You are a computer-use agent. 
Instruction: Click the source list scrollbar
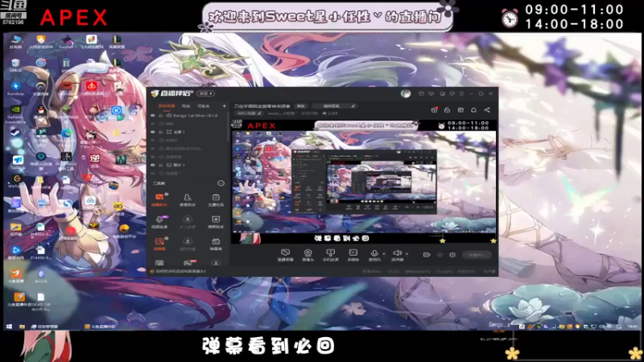pos(229,127)
